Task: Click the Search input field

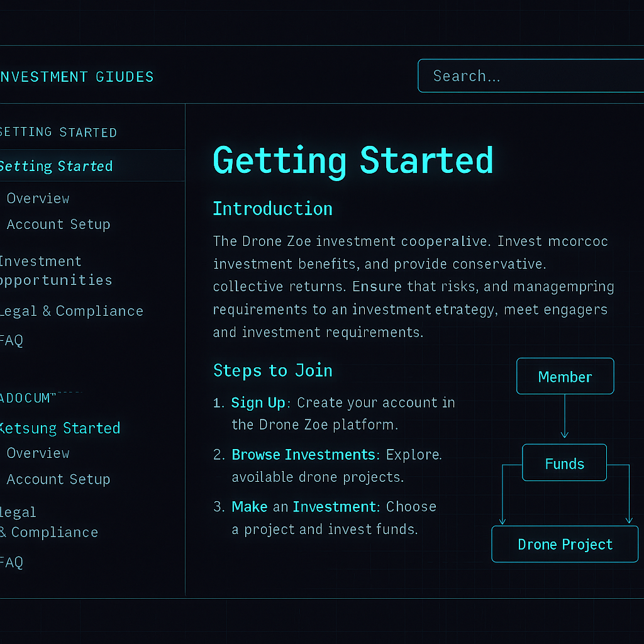Action: point(531,76)
